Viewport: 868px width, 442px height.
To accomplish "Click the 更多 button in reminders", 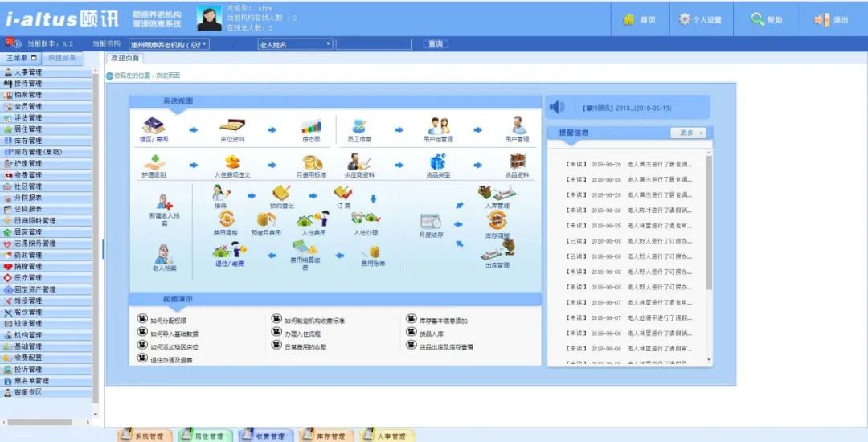I will coord(689,133).
